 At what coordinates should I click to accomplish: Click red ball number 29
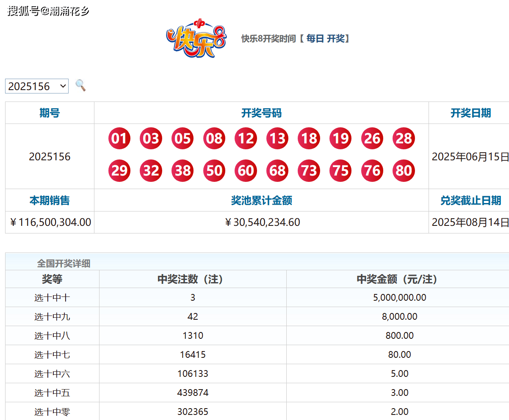pos(119,170)
